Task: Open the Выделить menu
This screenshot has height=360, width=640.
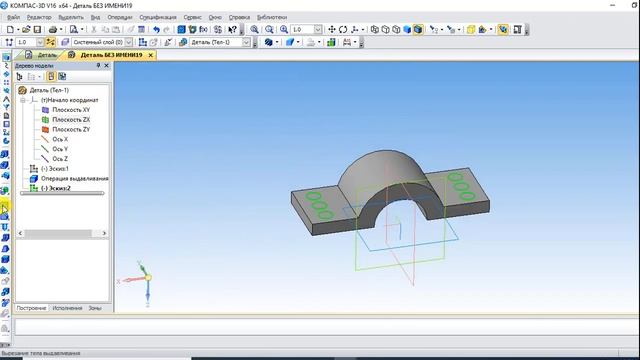Action: (71, 17)
